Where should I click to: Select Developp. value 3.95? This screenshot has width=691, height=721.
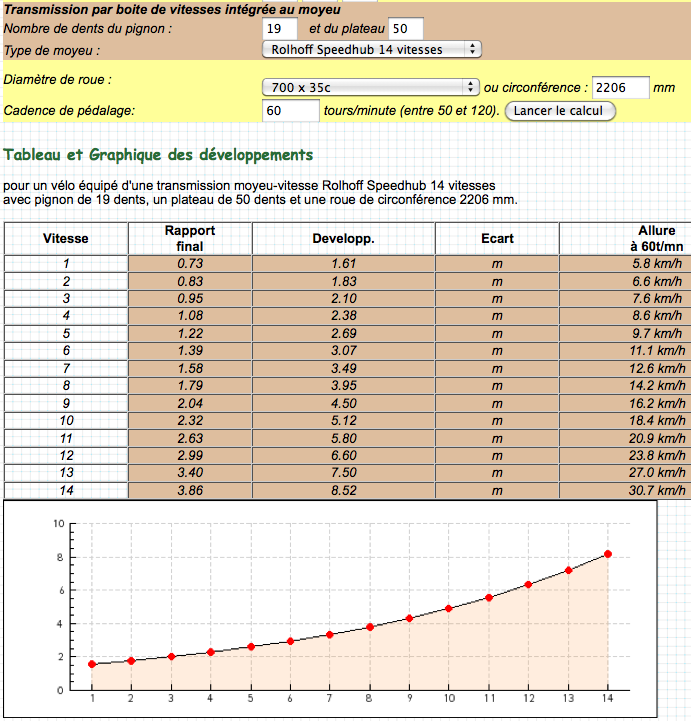point(343,386)
